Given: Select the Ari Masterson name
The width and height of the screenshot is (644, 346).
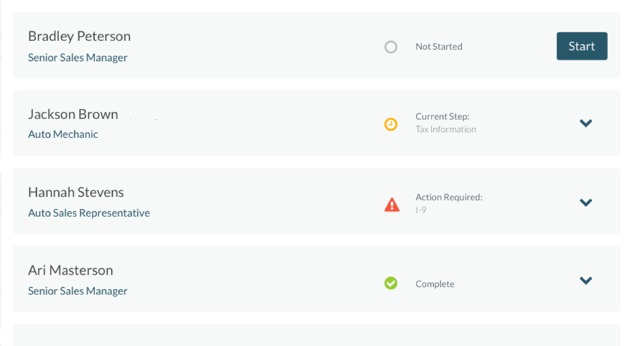Looking at the screenshot, I should pos(70,271).
